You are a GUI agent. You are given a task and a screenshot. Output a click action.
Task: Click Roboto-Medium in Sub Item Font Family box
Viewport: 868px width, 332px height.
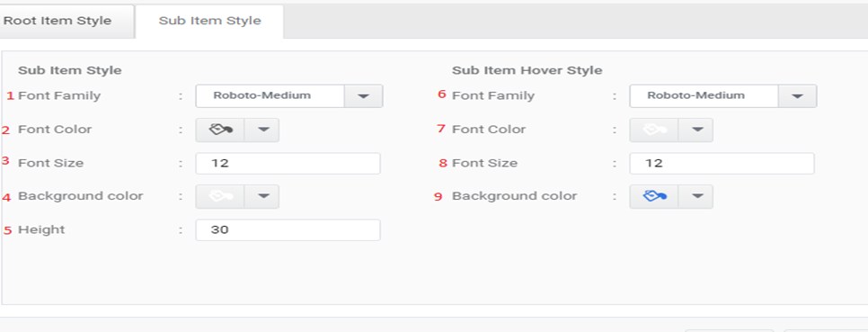pos(261,95)
